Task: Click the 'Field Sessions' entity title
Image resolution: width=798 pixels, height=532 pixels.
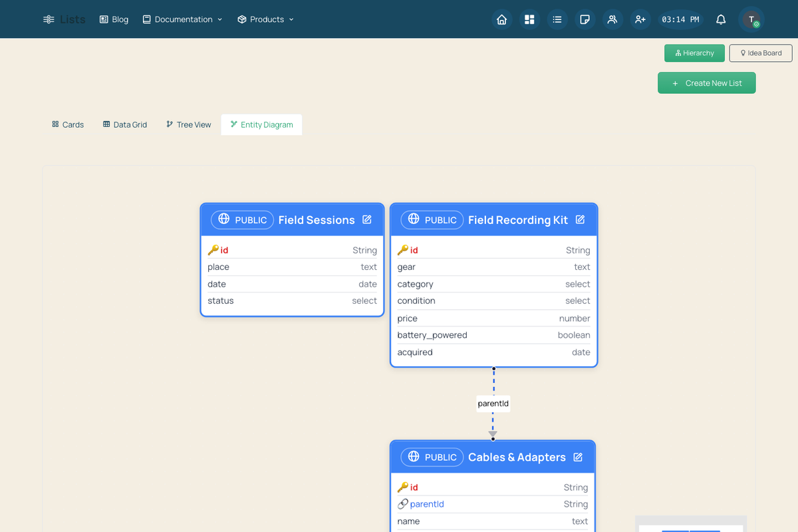Action: click(317, 219)
